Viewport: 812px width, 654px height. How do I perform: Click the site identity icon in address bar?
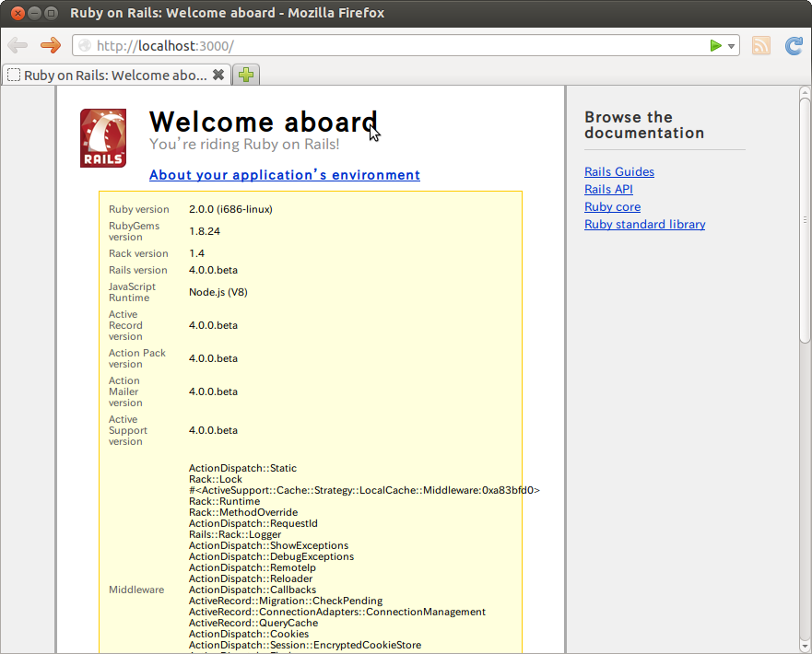(85, 46)
